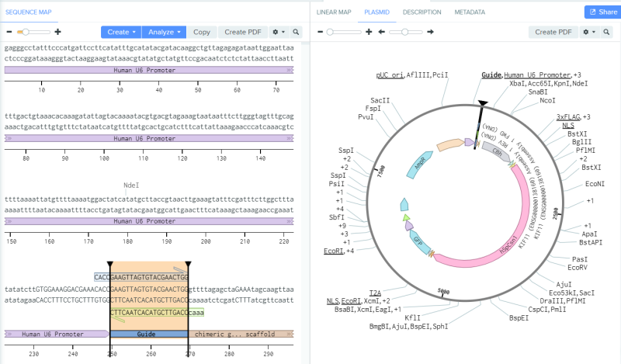Select the Plasmid tab
Image resolution: width=621 pixels, height=364 pixels.
point(376,12)
